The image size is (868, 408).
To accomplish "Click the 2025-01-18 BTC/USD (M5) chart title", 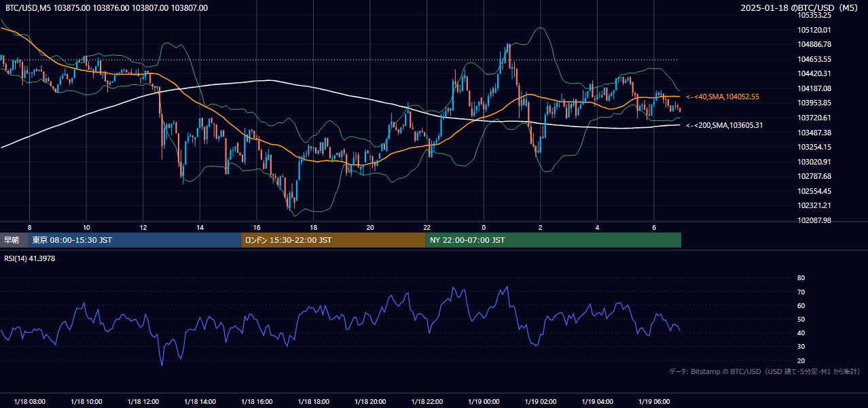I will (800, 8).
